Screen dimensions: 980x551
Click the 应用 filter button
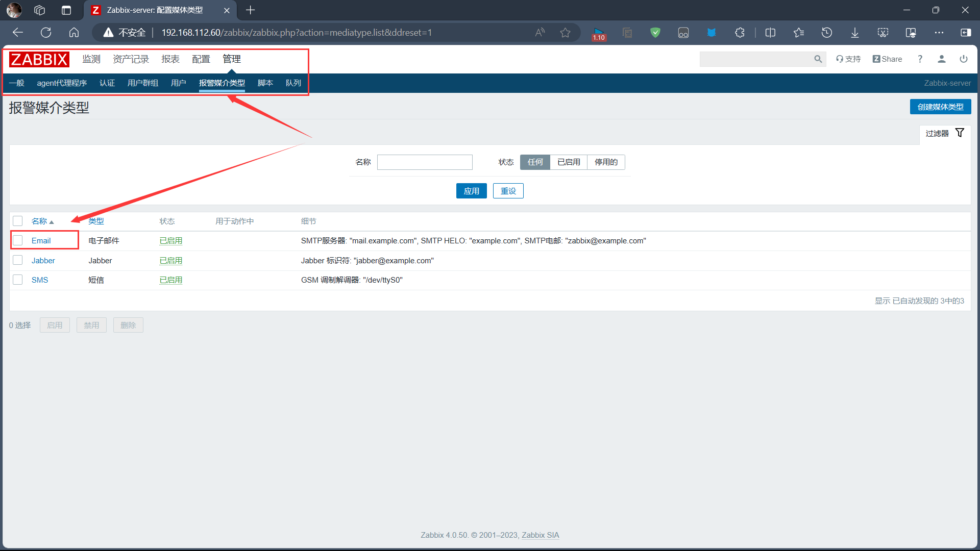click(x=471, y=191)
